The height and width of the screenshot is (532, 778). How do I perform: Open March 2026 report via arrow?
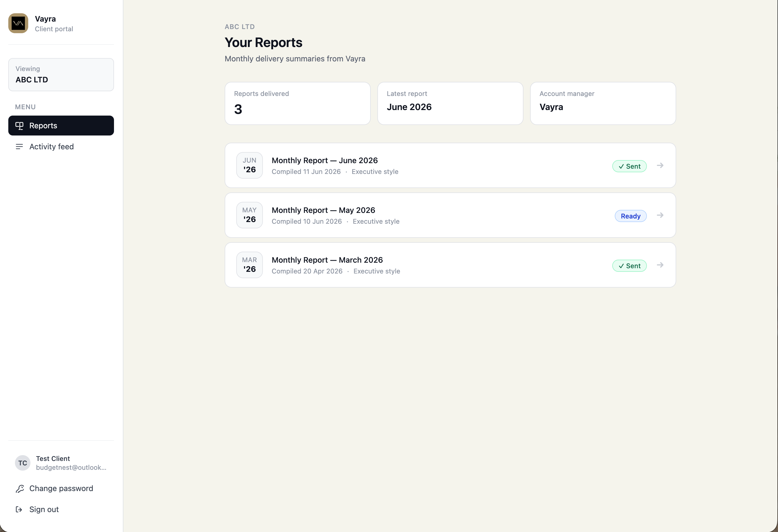tap(660, 265)
